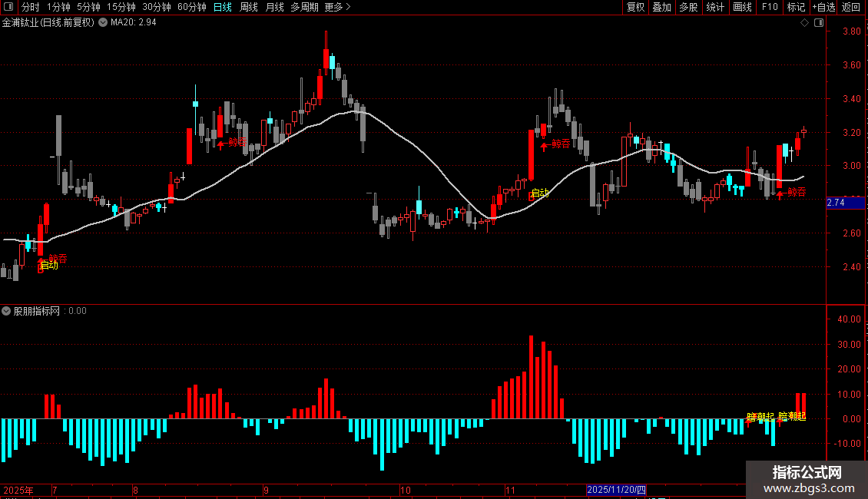Expand the 更多 periods menu
The height and width of the screenshot is (499, 868).
(337, 7)
